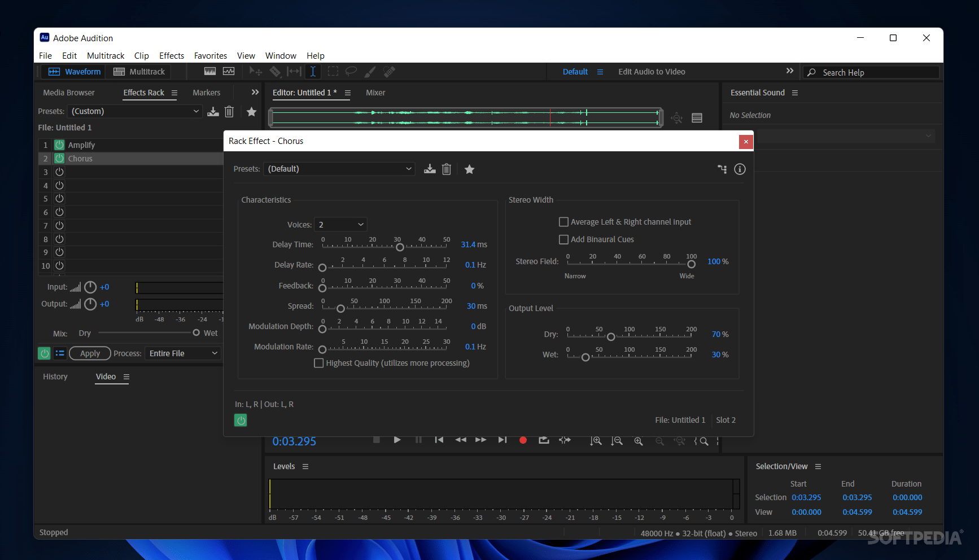Open the Chorus Presets dropdown
This screenshot has height=560, width=979.
pyautogui.click(x=339, y=169)
